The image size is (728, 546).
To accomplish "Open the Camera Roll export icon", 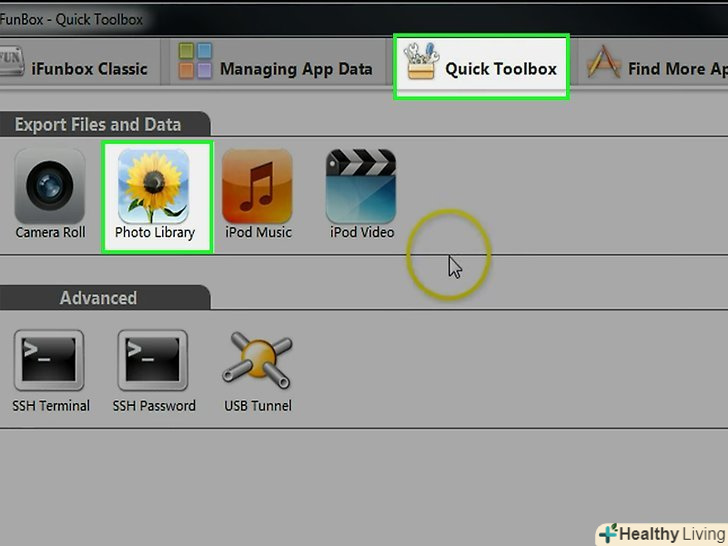I will click(50, 187).
